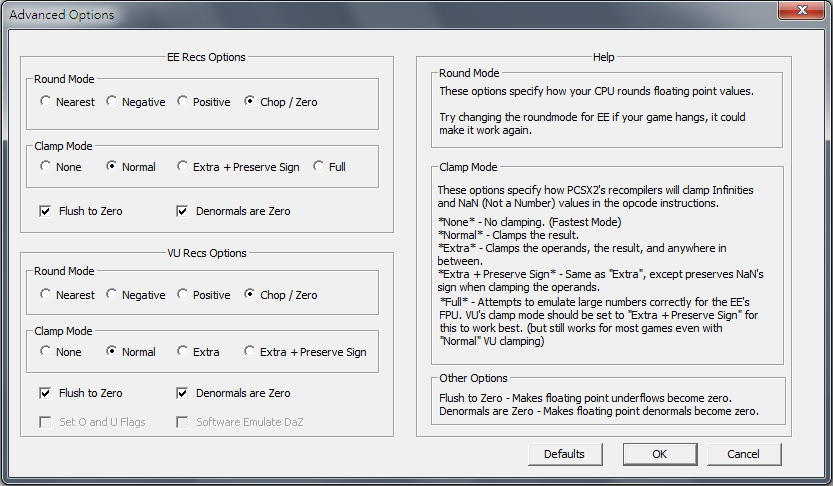Toggle EE Denormals are Zero checkbox
Viewport: 833px width, 486px height.
pyautogui.click(x=183, y=211)
